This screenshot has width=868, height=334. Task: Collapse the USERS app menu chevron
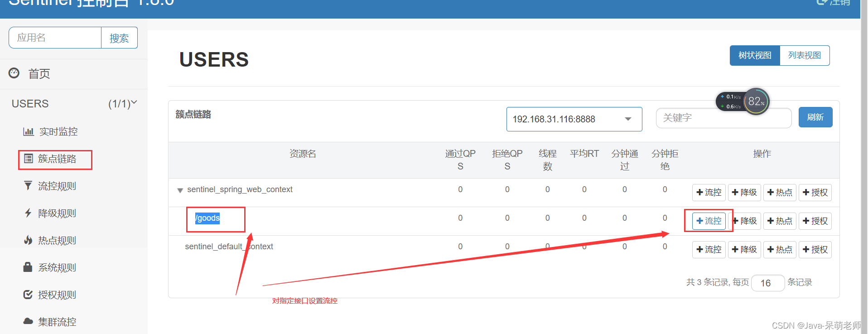coord(134,103)
